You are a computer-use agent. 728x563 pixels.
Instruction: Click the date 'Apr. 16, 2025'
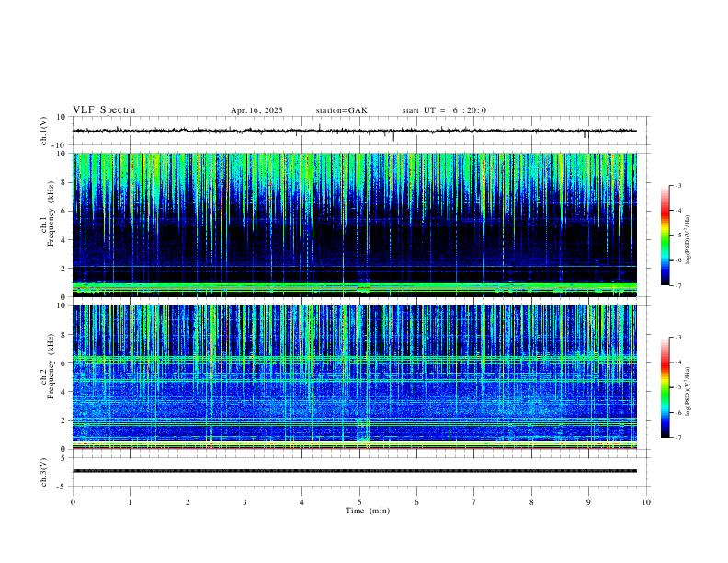click(256, 110)
